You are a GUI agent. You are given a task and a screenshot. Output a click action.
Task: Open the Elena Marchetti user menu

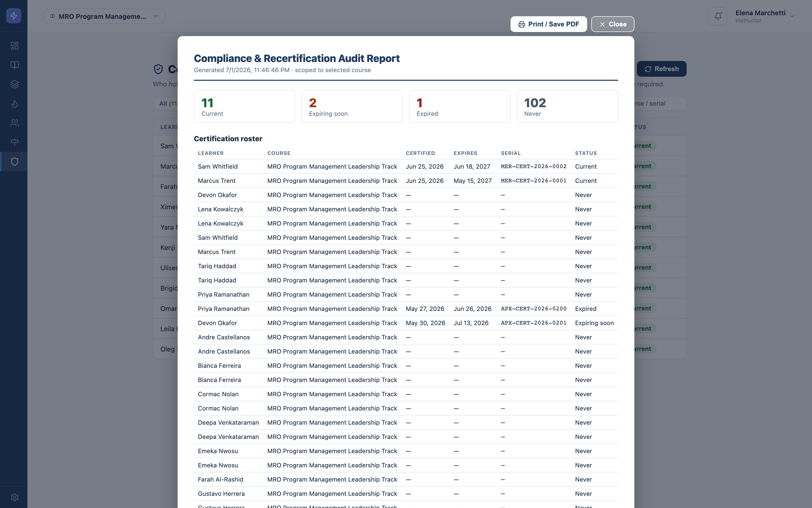point(765,16)
